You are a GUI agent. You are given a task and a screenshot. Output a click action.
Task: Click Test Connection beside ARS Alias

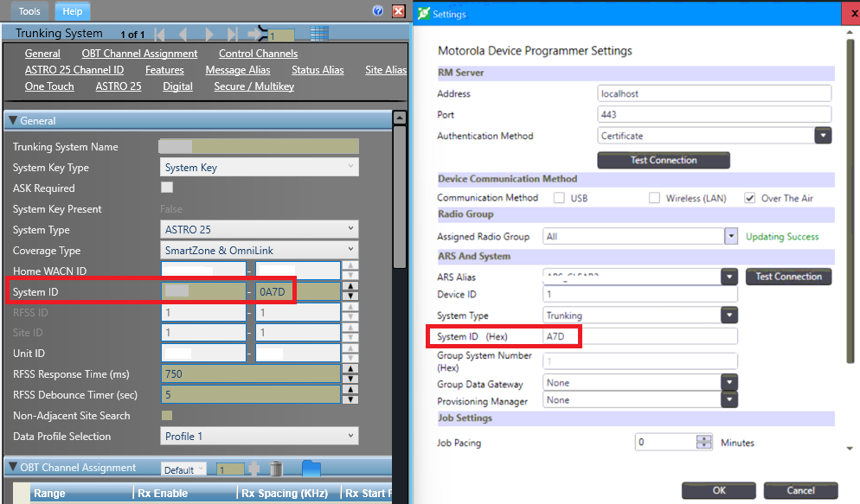(788, 277)
